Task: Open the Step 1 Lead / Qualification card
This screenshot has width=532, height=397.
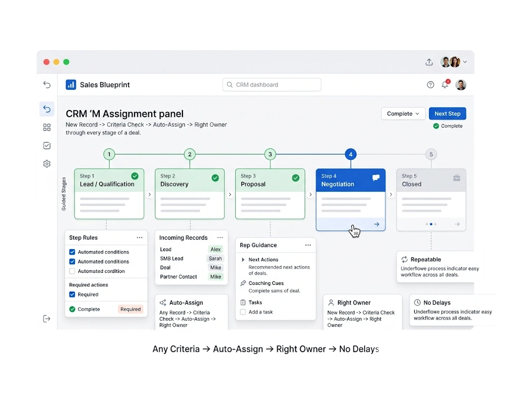Action: pyautogui.click(x=109, y=194)
